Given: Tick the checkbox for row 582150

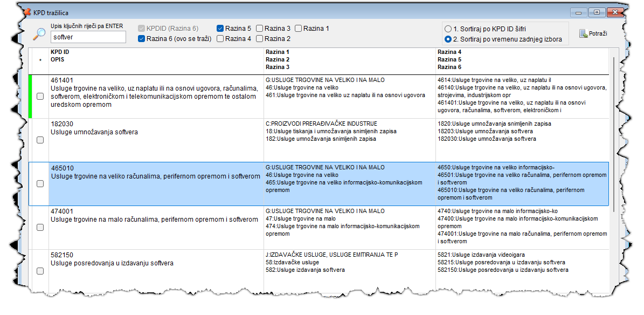Looking at the screenshot, I should point(40,271).
